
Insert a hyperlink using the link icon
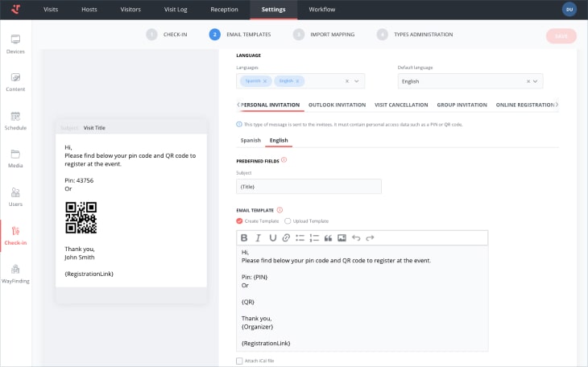click(x=286, y=238)
